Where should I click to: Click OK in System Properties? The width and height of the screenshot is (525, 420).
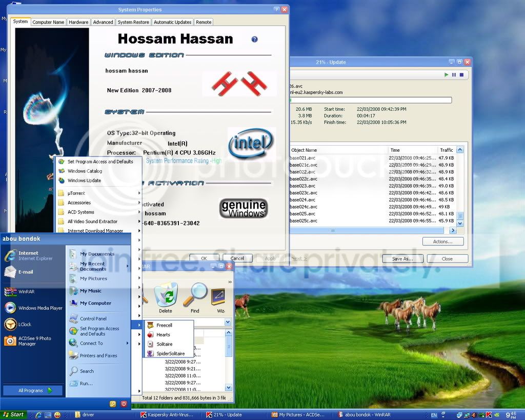pos(204,258)
